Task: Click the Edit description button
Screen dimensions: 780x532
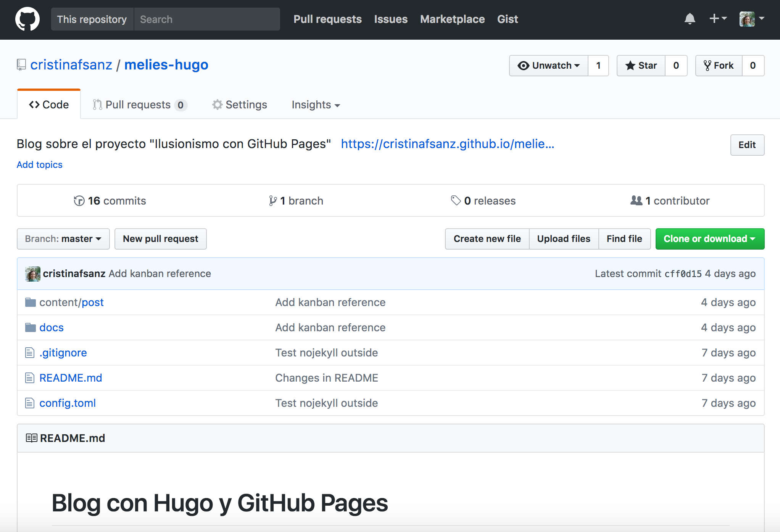Action: 747,145
